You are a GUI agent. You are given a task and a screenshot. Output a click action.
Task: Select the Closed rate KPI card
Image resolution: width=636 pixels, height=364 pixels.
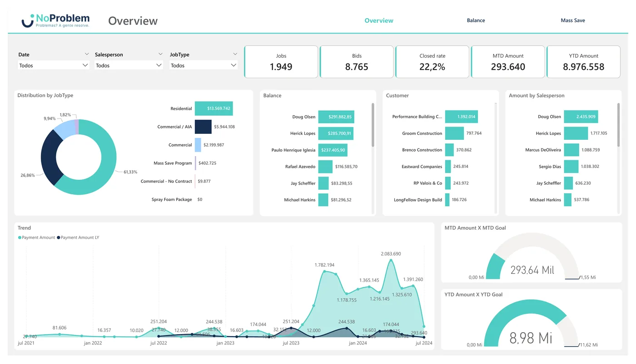tap(432, 62)
